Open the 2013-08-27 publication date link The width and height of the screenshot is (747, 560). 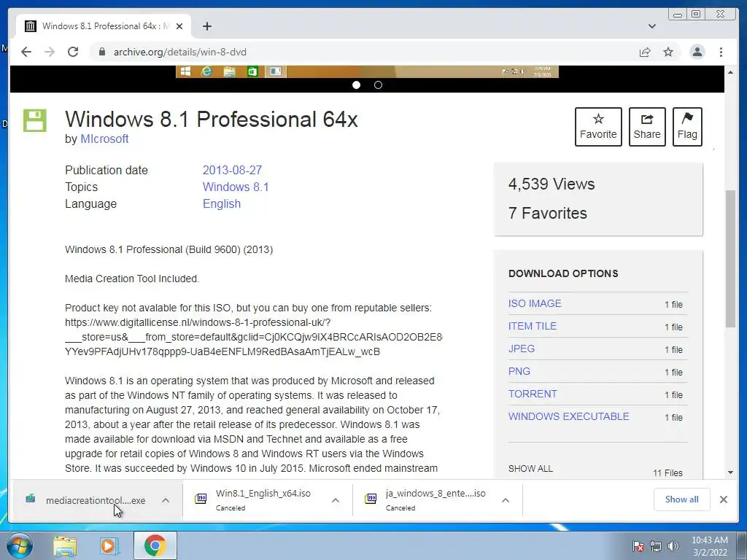point(232,170)
